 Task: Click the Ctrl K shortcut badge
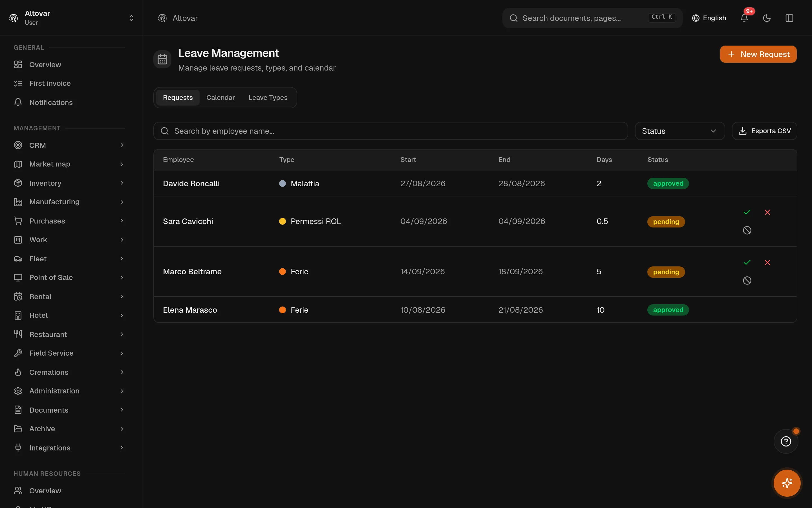tap(661, 17)
